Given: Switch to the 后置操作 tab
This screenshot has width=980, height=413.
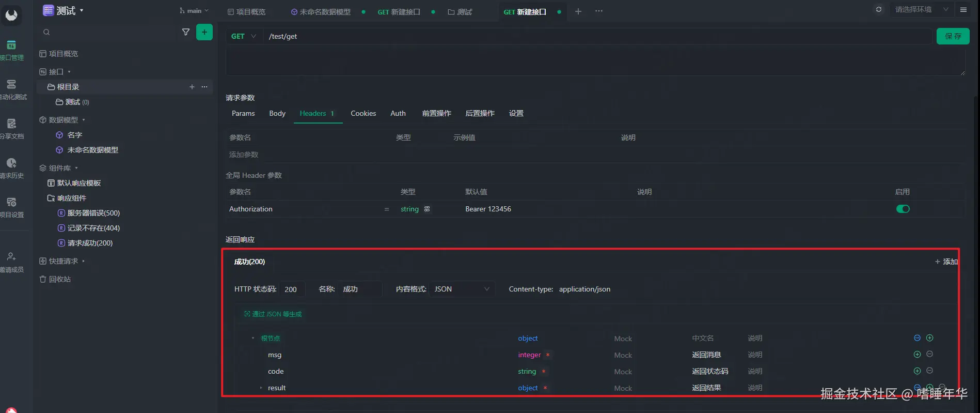Looking at the screenshot, I should click(480, 113).
